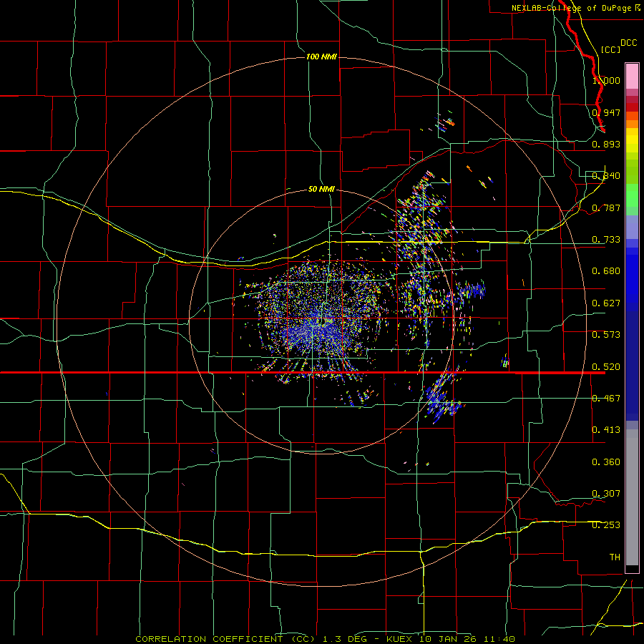Select the 0.253 scale value
This screenshot has width=644, height=644.
606,525
